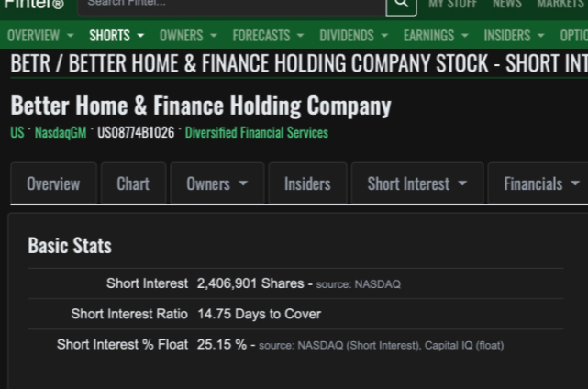Expand the SHORTS dropdown in green bar

click(x=116, y=36)
